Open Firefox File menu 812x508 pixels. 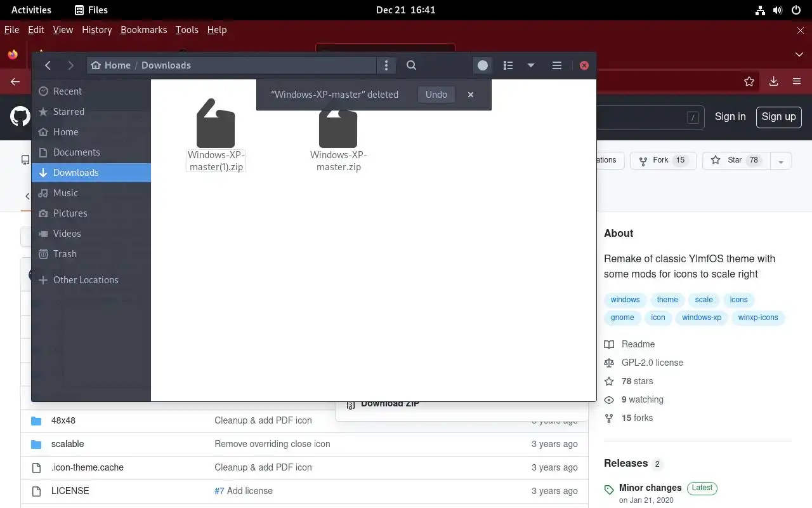pyautogui.click(x=11, y=30)
